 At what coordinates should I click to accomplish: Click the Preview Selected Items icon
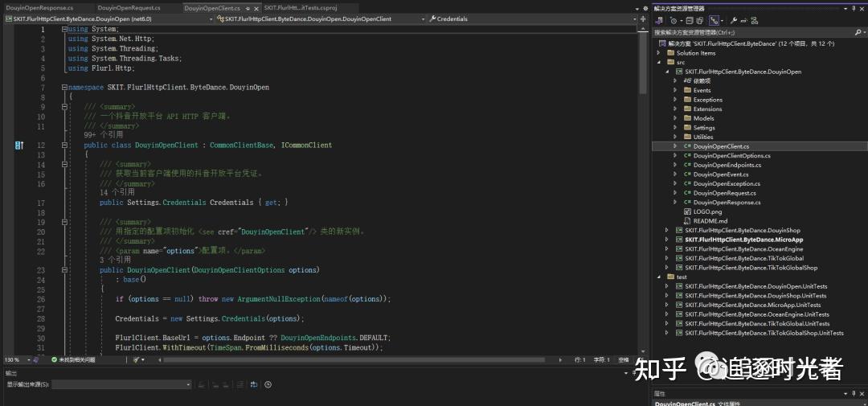(743, 20)
